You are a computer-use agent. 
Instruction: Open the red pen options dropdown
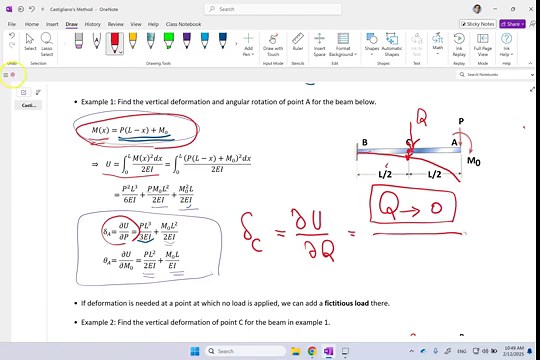point(121,52)
